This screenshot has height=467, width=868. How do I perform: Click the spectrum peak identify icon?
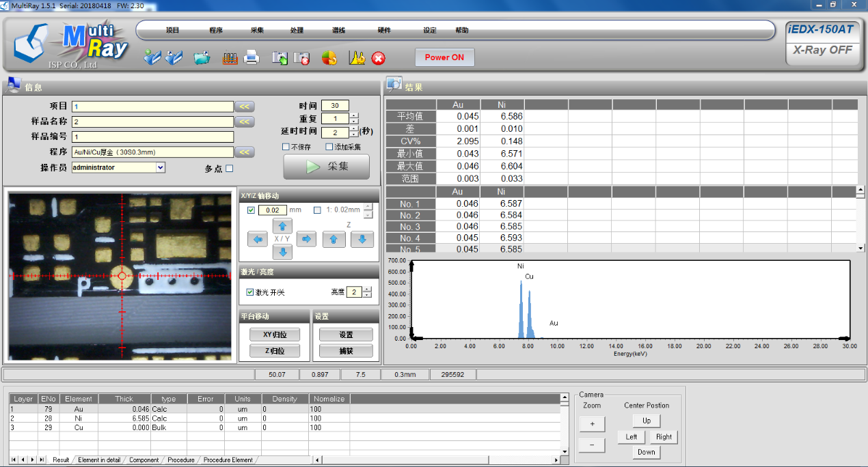(x=357, y=58)
